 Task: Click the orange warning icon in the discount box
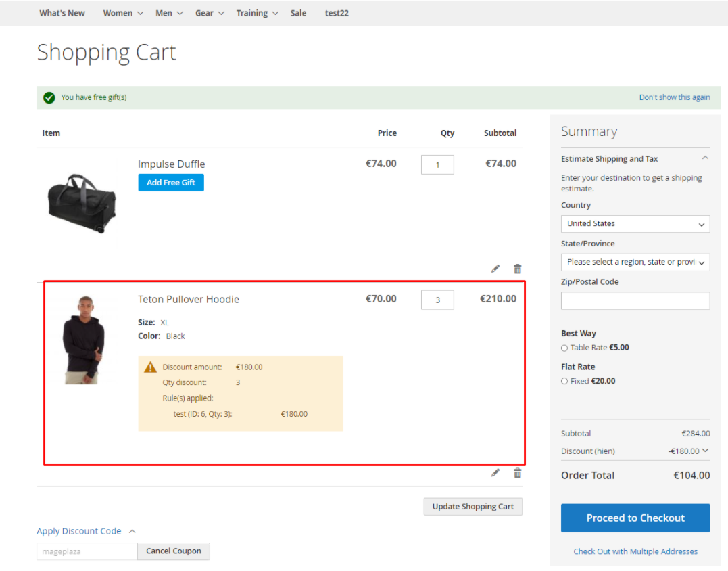coord(150,367)
